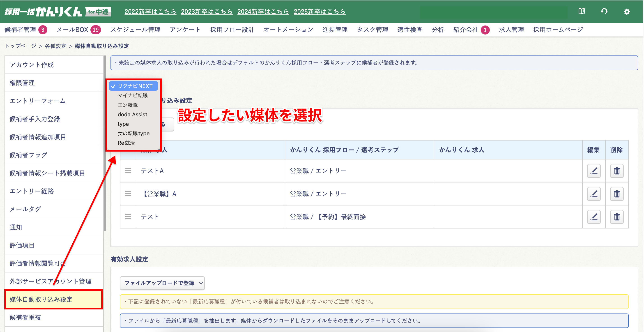Open 候補者情報シート掲載項目 in sidebar
Screen dimensions: 644x332
click(x=54, y=173)
